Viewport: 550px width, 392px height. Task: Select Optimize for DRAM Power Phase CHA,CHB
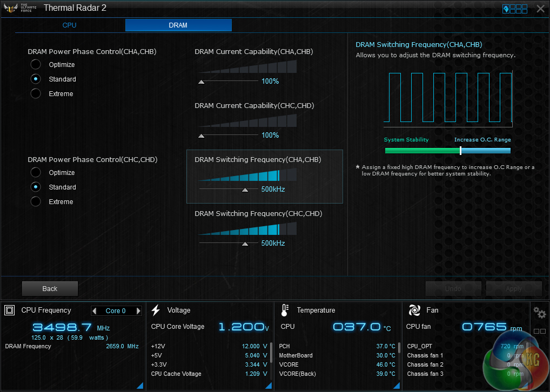[x=36, y=65]
